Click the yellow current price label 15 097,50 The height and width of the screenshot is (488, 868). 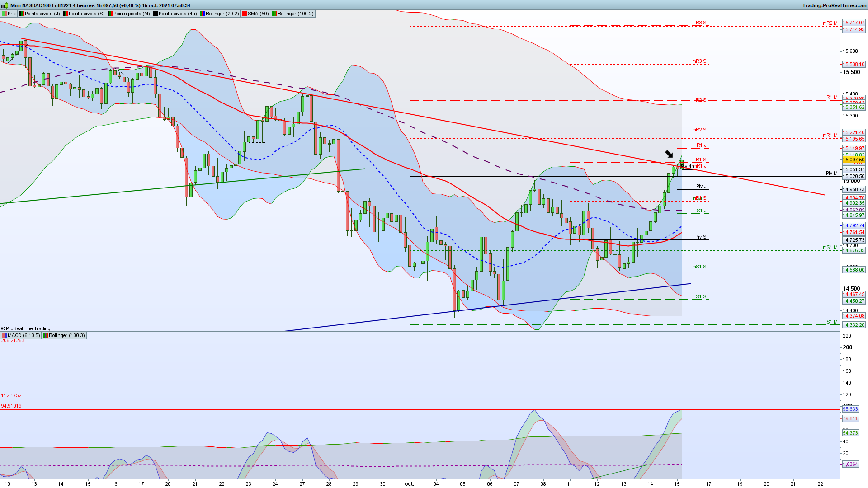(x=853, y=160)
